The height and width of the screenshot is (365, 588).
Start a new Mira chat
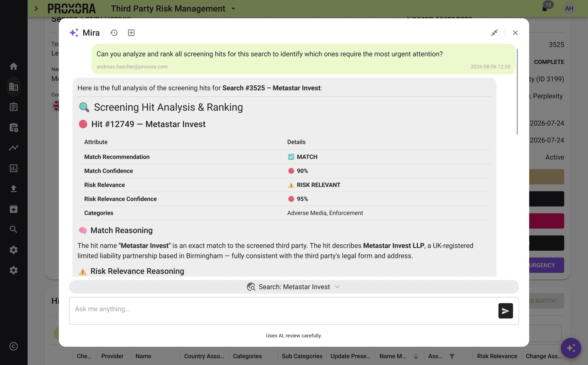131,33
